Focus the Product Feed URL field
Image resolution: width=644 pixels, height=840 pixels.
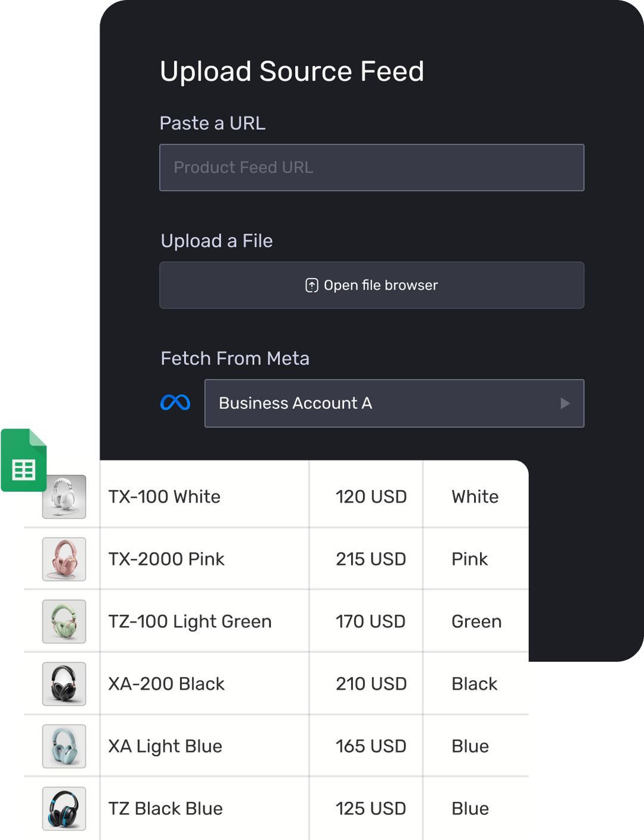[x=371, y=168]
